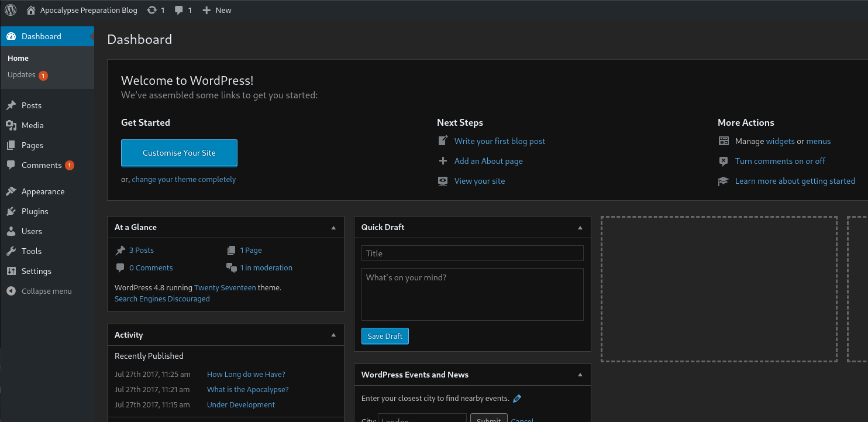Viewport: 868px width, 422px height.
Task: Click the Comments bubble icon in sidebar
Action: tap(11, 165)
